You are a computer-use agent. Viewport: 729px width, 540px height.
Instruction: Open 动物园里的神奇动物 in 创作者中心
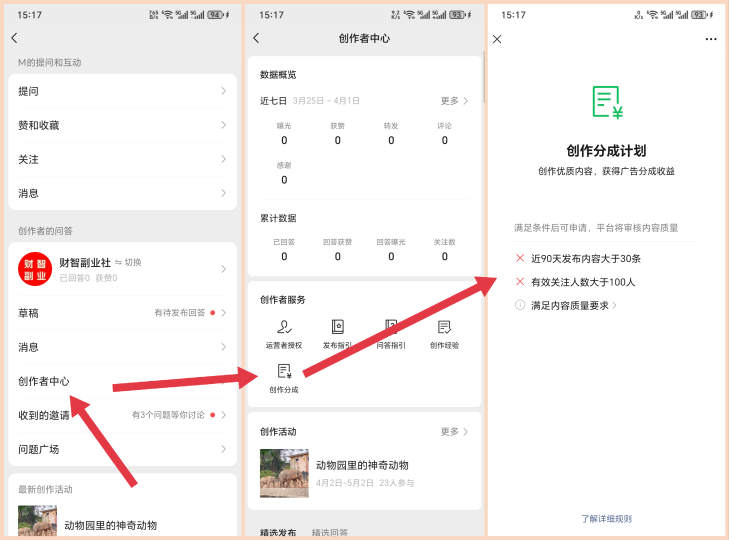[x=362, y=465]
